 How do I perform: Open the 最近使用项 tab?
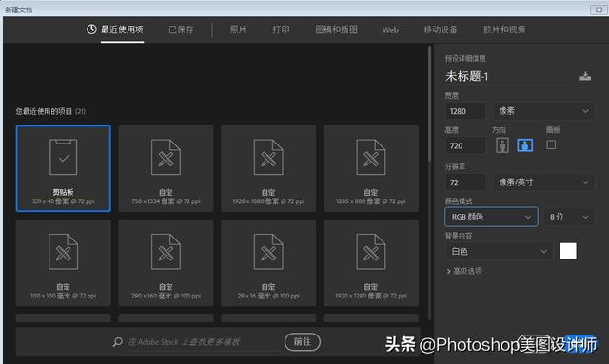click(122, 29)
